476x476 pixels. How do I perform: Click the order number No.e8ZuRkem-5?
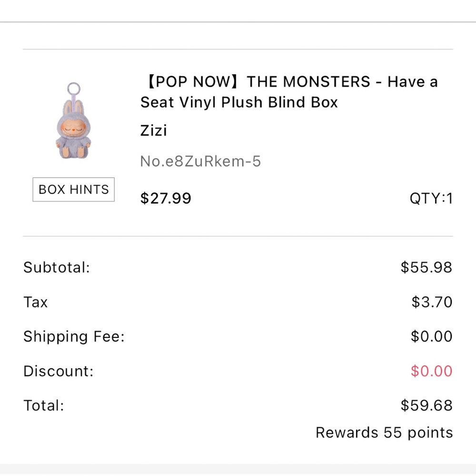coord(200,161)
